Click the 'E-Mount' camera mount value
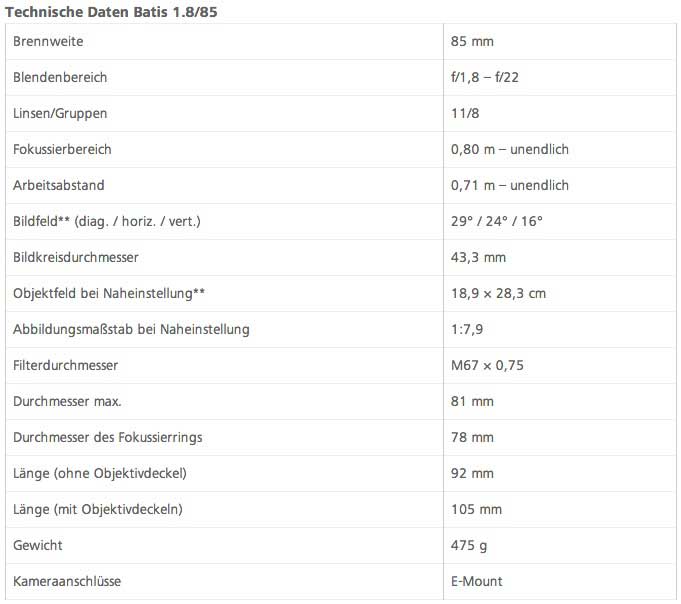 (x=477, y=581)
